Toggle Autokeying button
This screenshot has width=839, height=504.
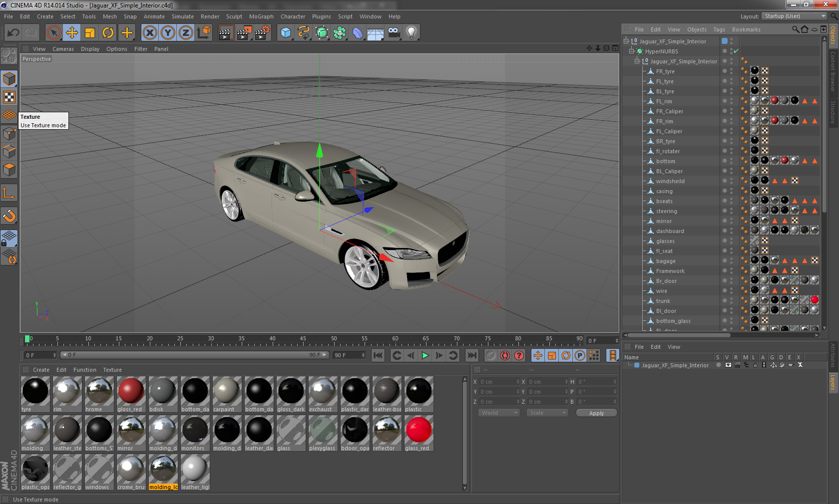(505, 355)
